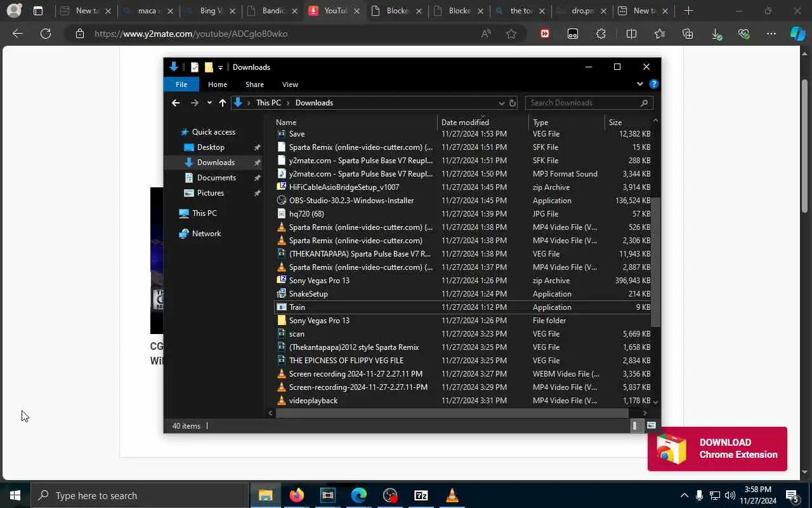Switch to the View ribbon tab
812x508 pixels.
290,84
